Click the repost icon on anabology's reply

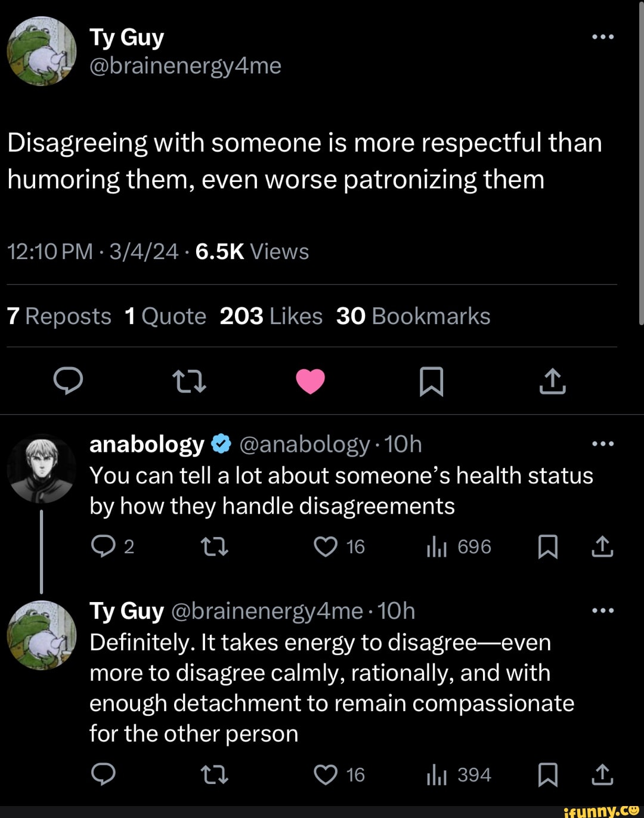[215, 547]
